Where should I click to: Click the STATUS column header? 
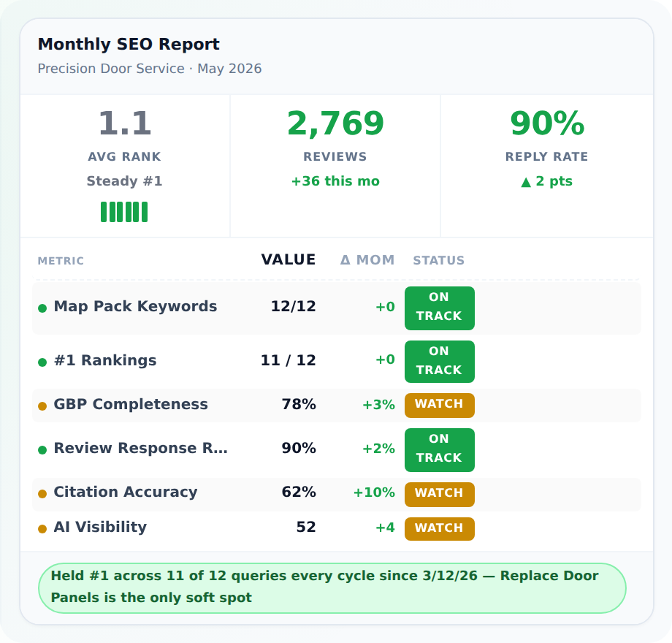click(439, 260)
